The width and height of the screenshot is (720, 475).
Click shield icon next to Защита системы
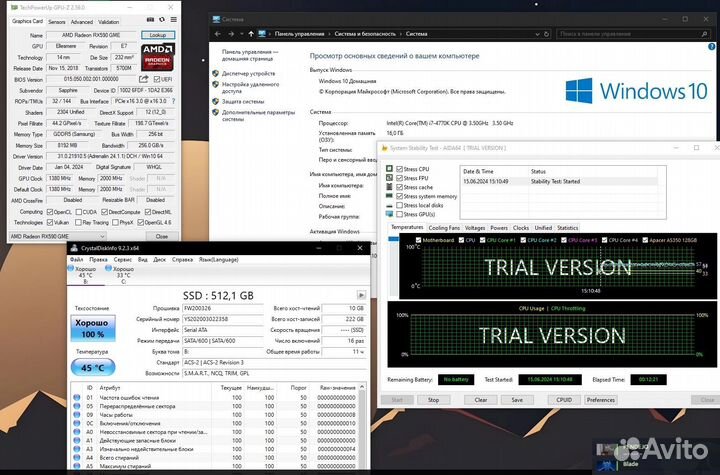pos(215,102)
